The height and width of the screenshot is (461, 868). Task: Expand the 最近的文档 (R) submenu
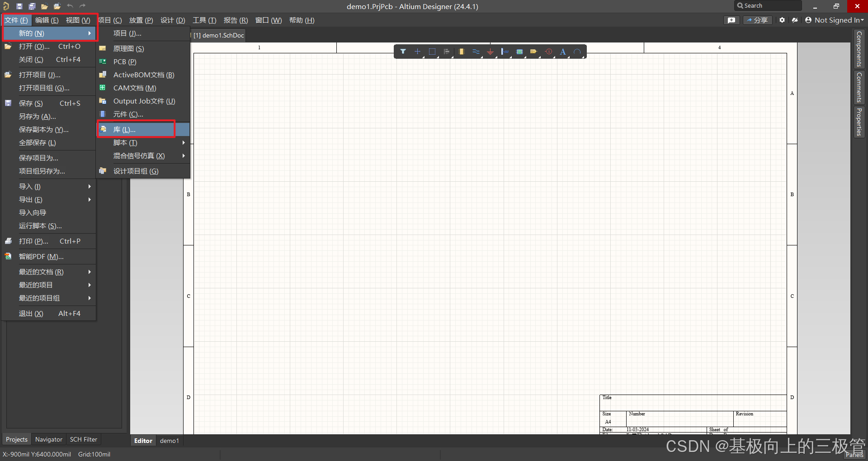[x=49, y=272]
